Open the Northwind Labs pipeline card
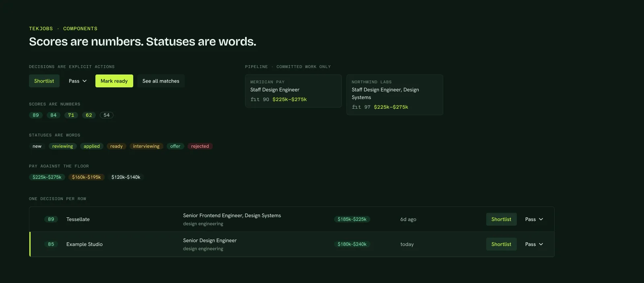The height and width of the screenshot is (283, 644). tap(395, 95)
